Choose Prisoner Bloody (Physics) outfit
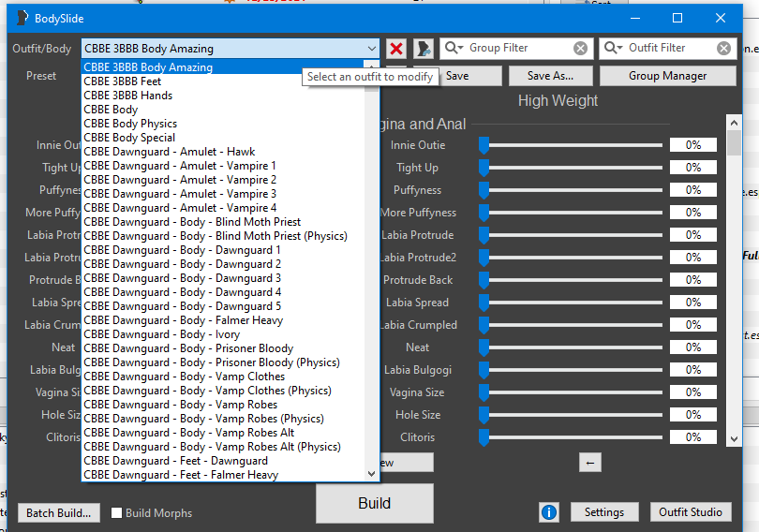The height and width of the screenshot is (532, 759). (222, 362)
